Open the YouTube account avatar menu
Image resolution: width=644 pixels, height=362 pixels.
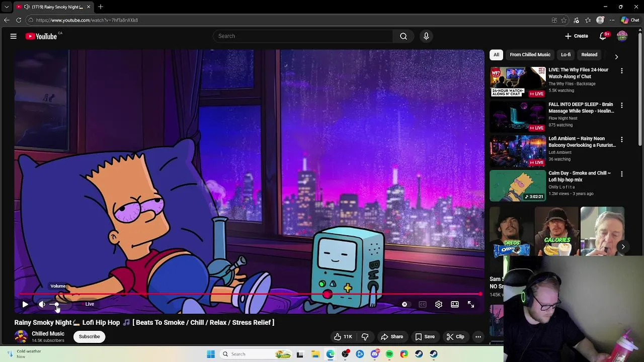tap(622, 36)
